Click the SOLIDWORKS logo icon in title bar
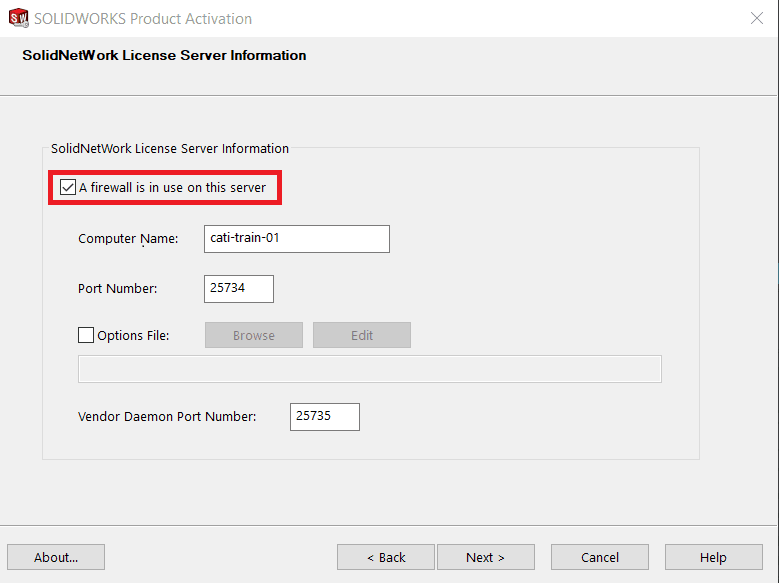This screenshot has height=584, width=779. click(x=19, y=18)
